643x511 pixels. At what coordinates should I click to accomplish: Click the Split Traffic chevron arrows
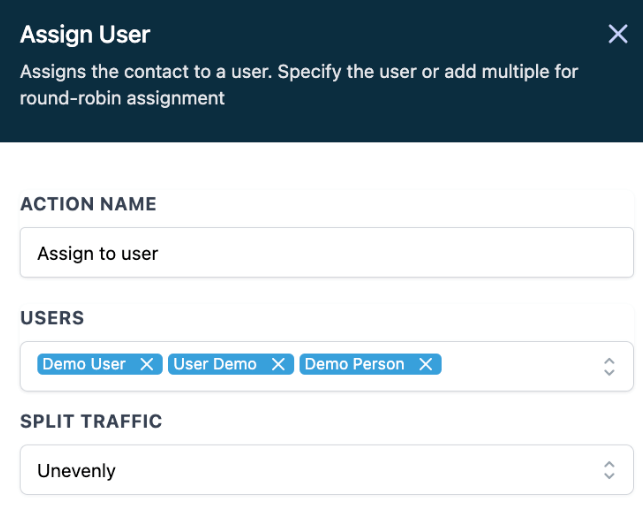point(609,470)
